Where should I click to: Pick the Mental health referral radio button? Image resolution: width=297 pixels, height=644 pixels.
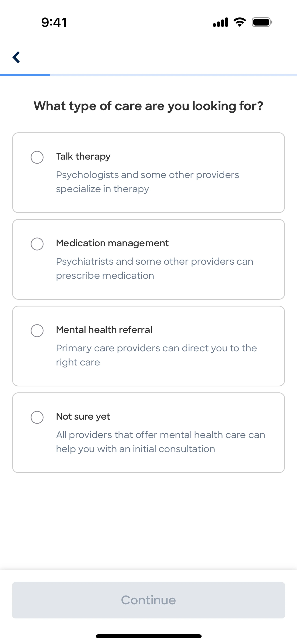pyautogui.click(x=37, y=331)
